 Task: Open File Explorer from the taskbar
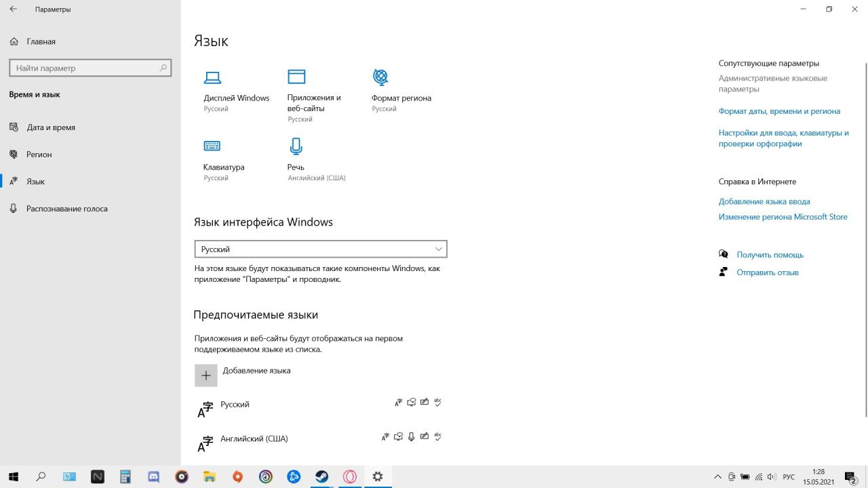pos(210,476)
